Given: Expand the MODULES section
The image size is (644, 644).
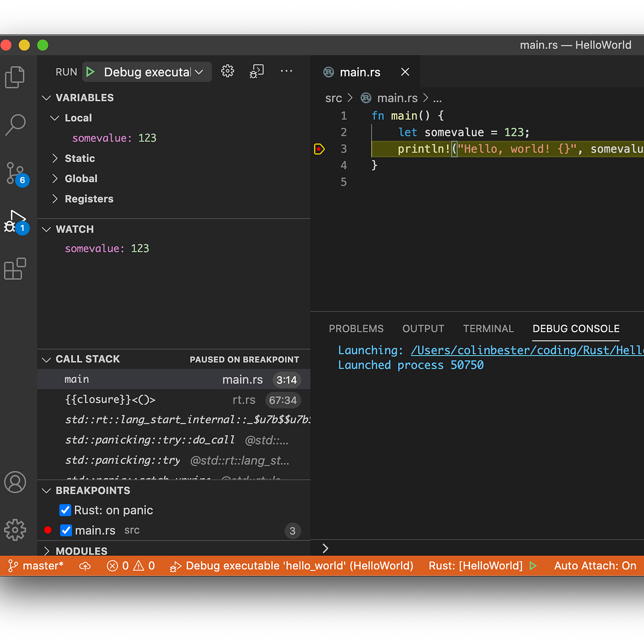Looking at the screenshot, I should pyautogui.click(x=81, y=551).
